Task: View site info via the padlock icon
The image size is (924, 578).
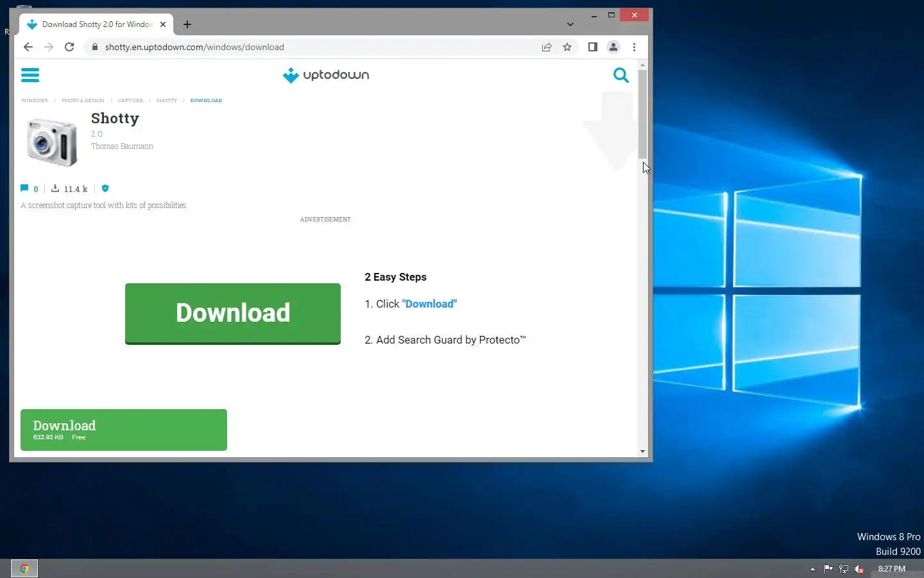Action: click(x=94, y=47)
